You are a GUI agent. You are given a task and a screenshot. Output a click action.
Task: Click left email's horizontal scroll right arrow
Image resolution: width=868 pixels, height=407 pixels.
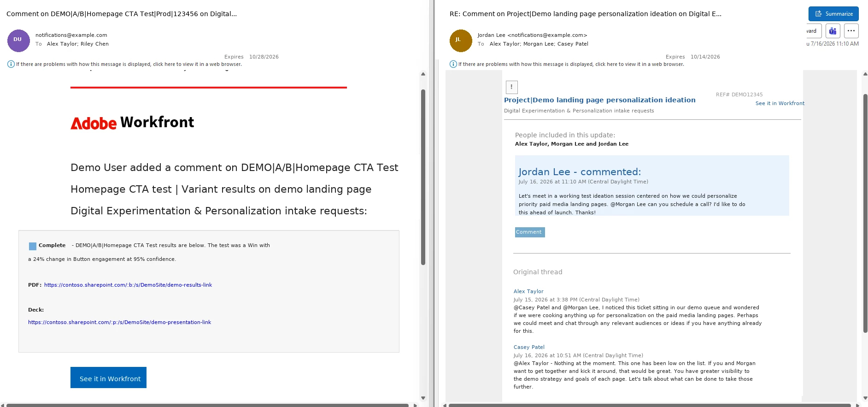pos(415,405)
